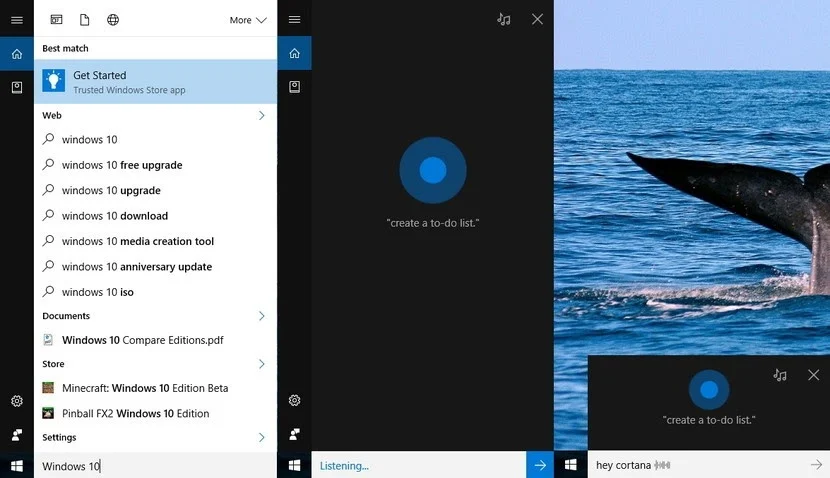
Task: Expand the Settings results section
Action: tap(261, 437)
